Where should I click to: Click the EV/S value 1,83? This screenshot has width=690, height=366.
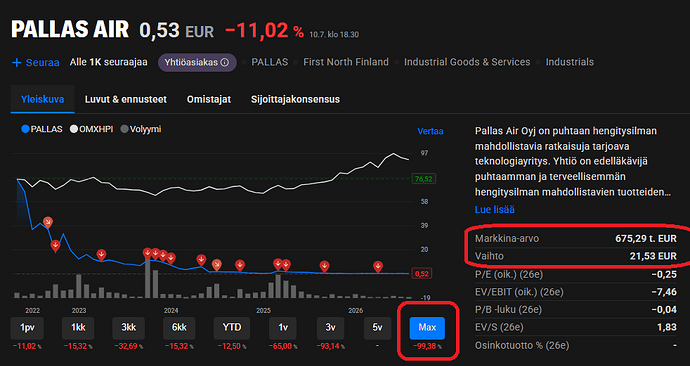667,327
